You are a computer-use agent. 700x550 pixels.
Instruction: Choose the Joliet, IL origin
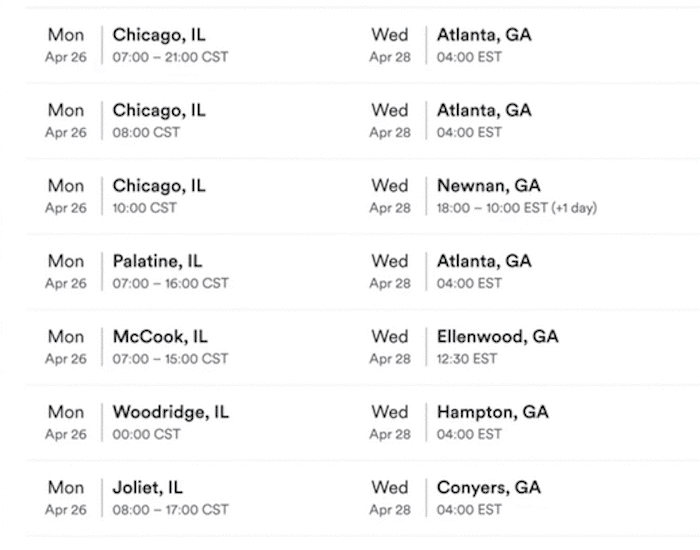[x=147, y=488]
